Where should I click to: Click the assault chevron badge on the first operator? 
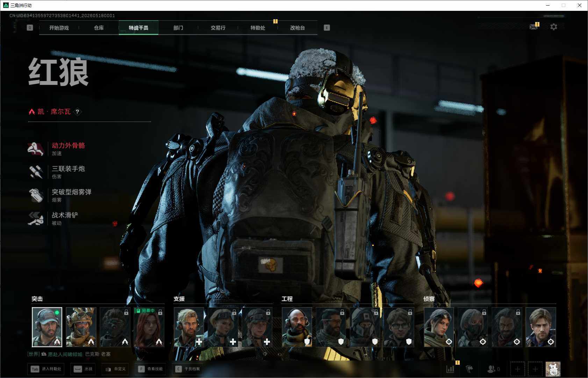pyautogui.click(x=57, y=342)
